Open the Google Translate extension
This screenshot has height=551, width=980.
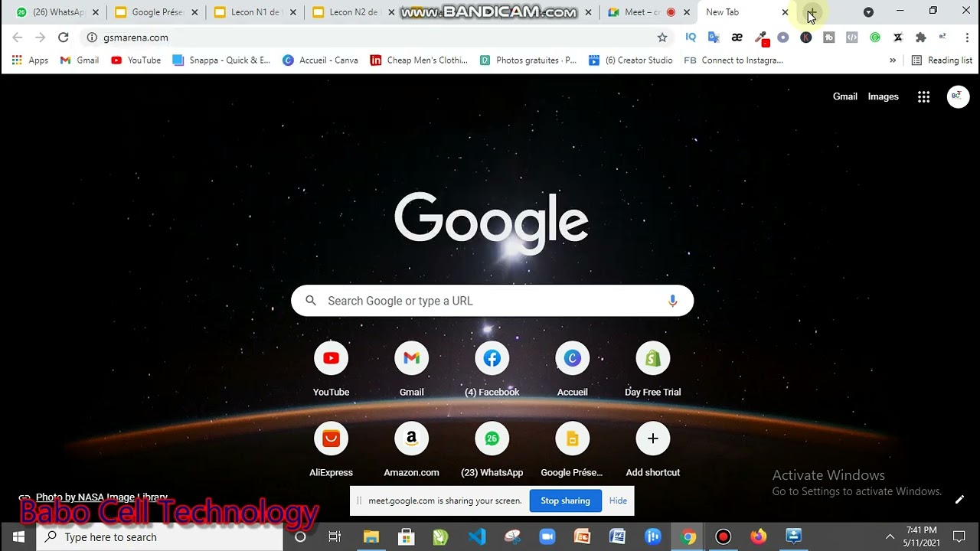714,37
